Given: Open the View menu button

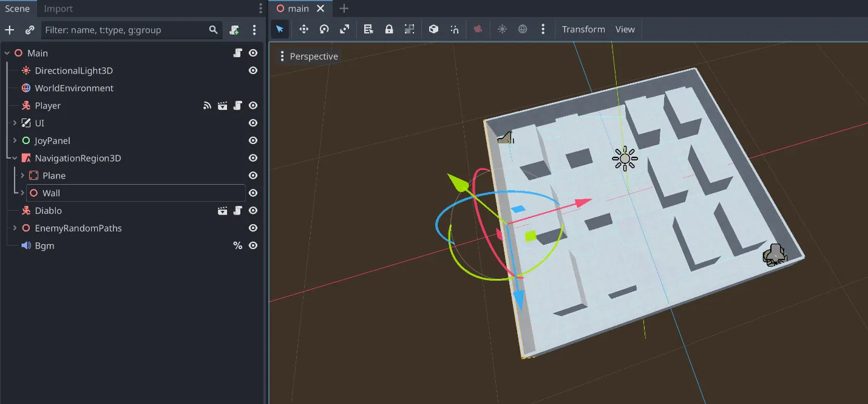Looking at the screenshot, I should (625, 29).
